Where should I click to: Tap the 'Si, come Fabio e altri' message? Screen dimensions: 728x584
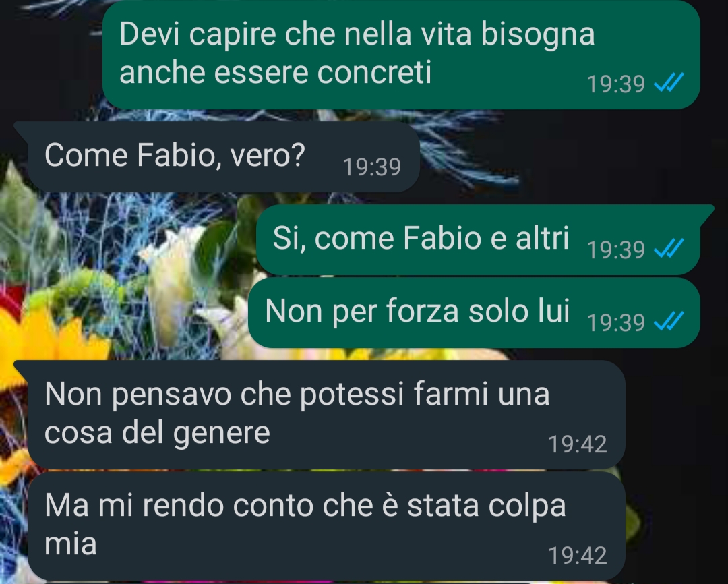pyautogui.click(x=478, y=239)
